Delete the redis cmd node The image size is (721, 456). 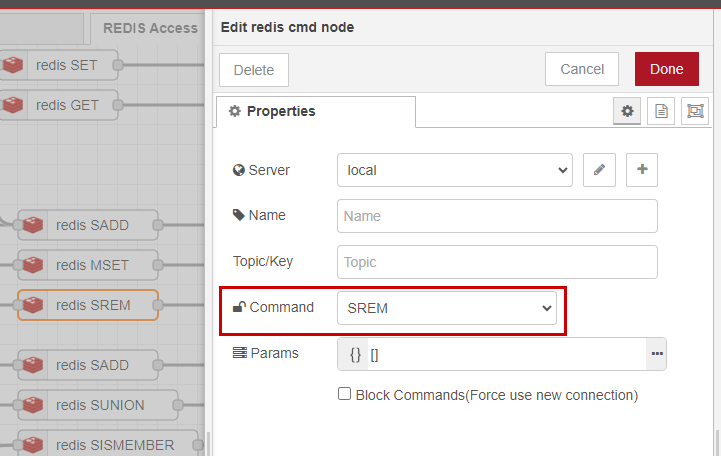[254, 70]
